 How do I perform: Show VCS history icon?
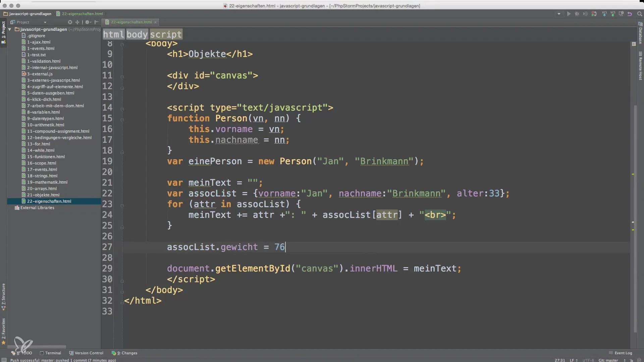[x=621, y=14]
